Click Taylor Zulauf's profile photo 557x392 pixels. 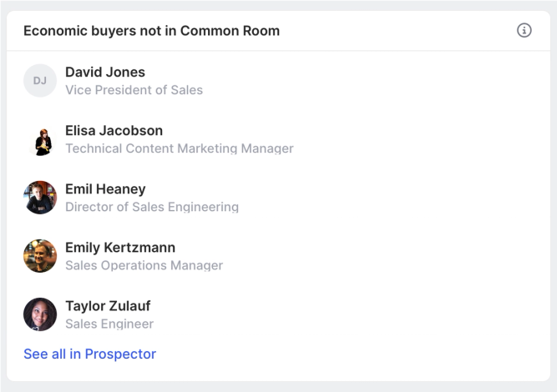(x=40, y=314)
